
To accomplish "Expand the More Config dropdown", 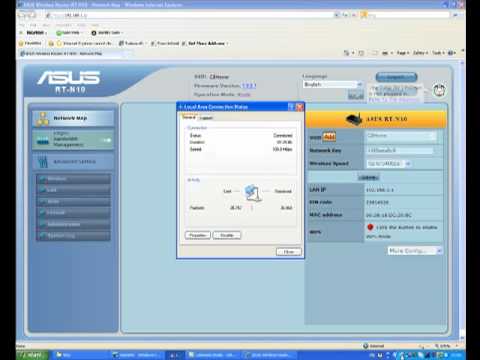I will pos(415,251).
